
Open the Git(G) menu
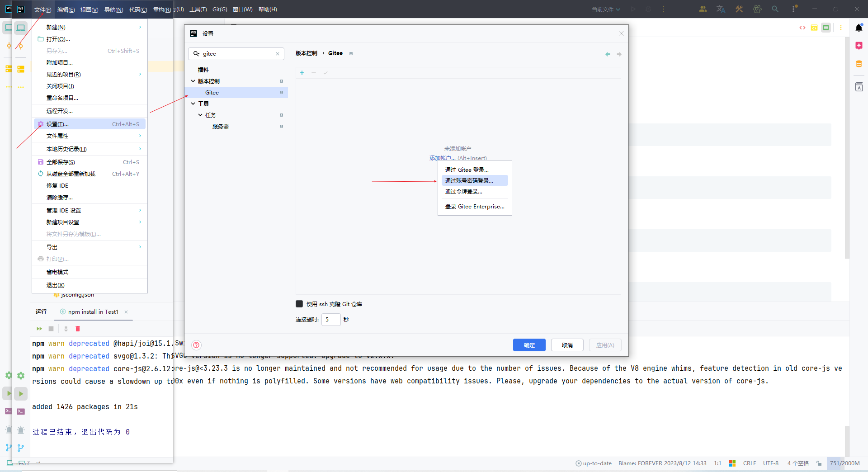pyautogui.click(x=220, y=9)
